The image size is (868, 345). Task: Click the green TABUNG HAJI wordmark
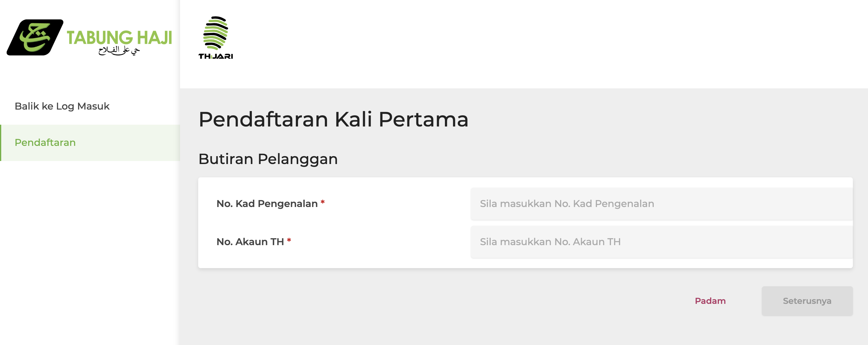119,37
